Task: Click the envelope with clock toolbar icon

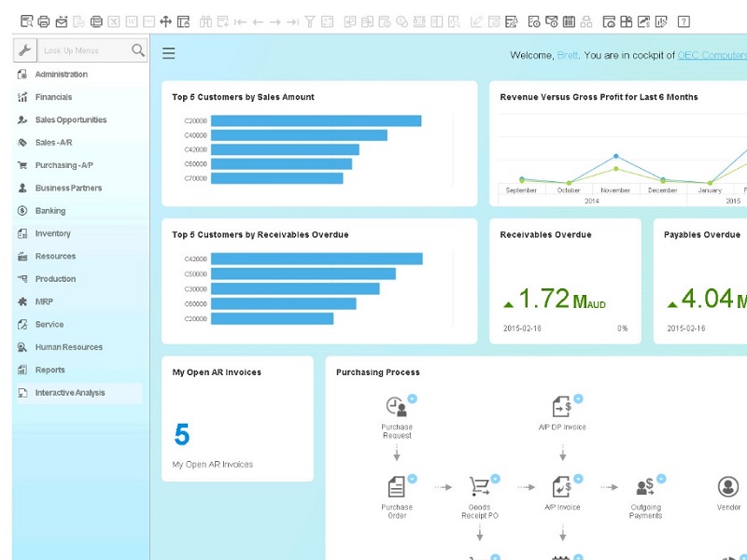Action: 551,21
